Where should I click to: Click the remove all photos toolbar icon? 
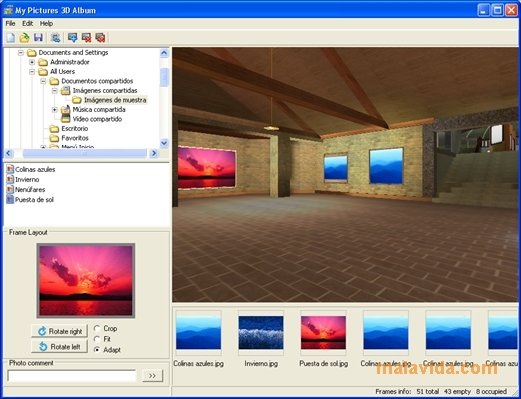[100, 38]
